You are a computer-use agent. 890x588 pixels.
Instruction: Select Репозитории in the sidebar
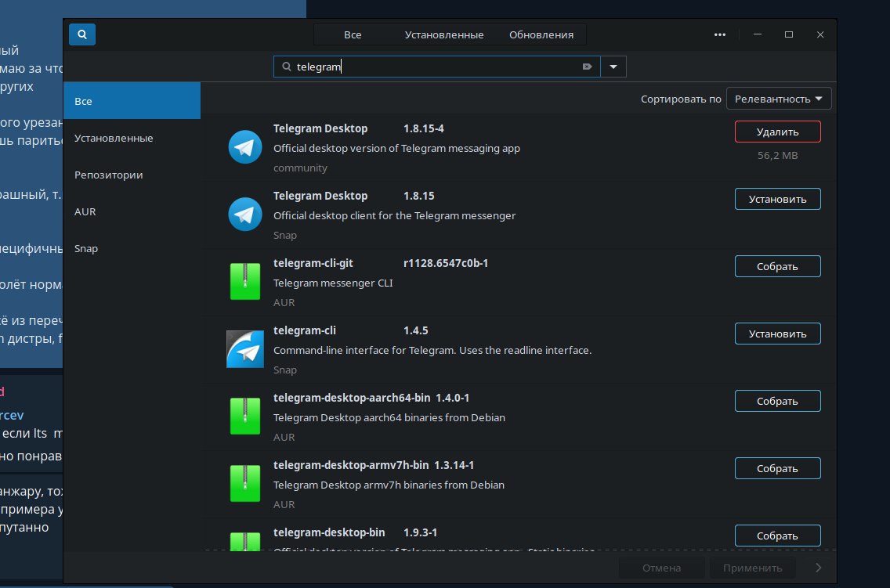click(132, 175)
